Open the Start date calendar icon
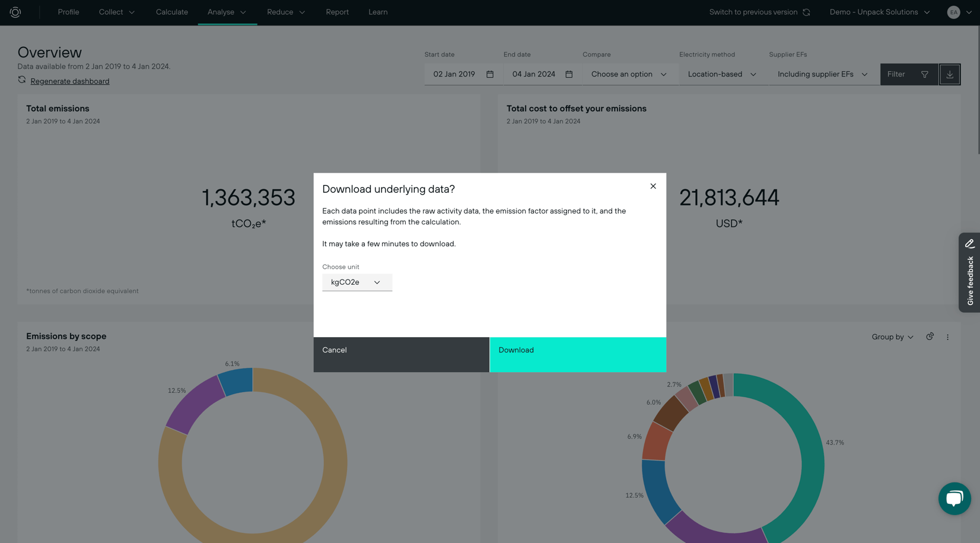The width and height of the screenshot is (980, 543). coord(489,74)
